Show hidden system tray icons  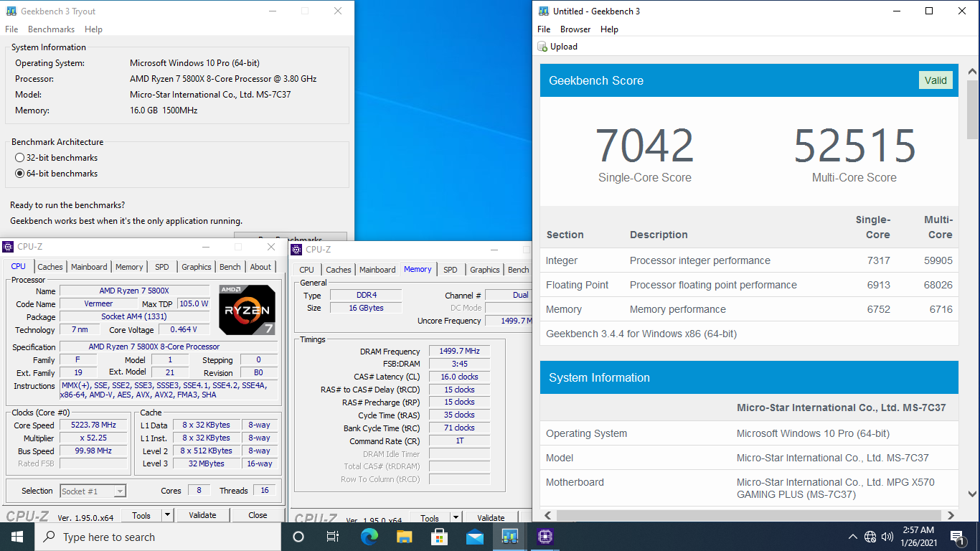click(852, 537)
